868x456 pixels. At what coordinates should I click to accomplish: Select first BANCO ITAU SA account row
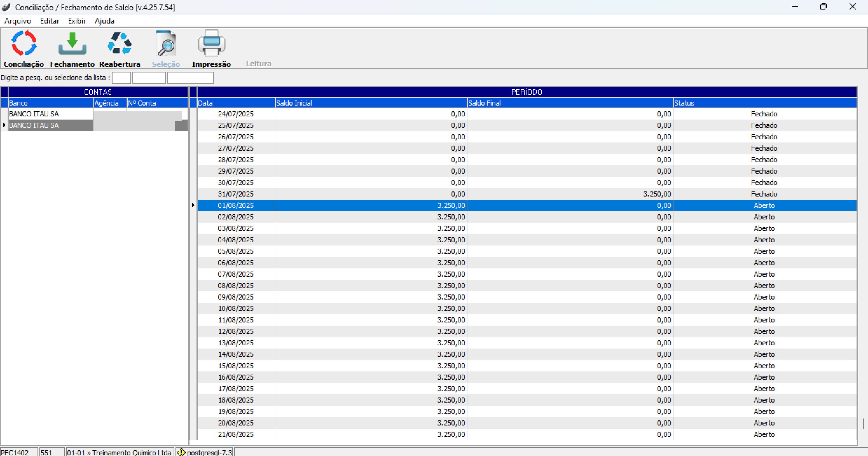(51, 114)
